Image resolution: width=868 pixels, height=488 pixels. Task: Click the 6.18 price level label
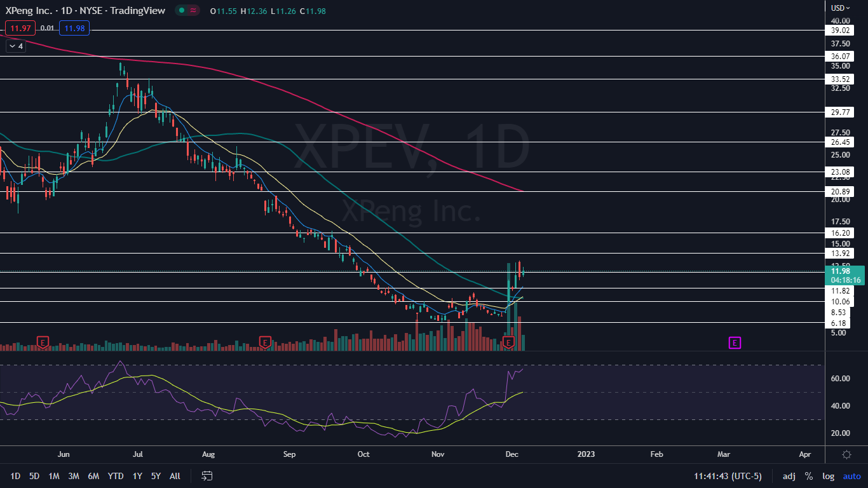click(x=838, y=323)
